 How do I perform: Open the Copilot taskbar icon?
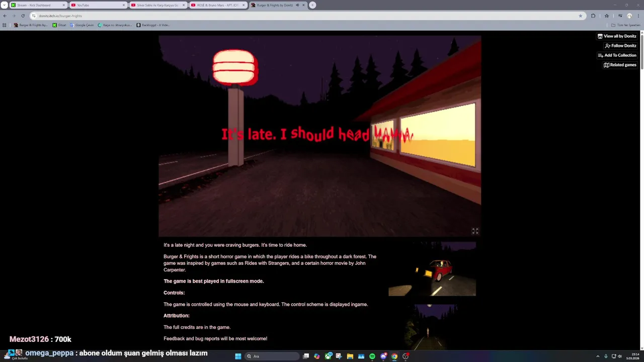[x=316, y=356]
